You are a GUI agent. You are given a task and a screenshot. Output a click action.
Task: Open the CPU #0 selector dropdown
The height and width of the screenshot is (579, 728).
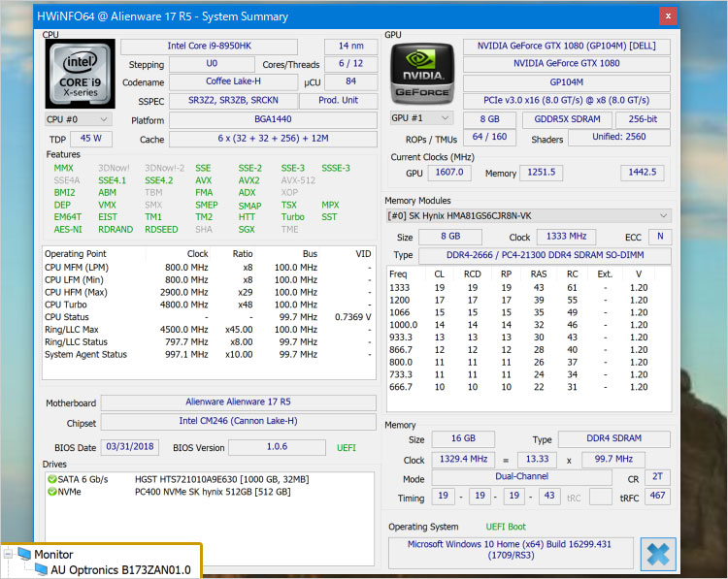78,119
